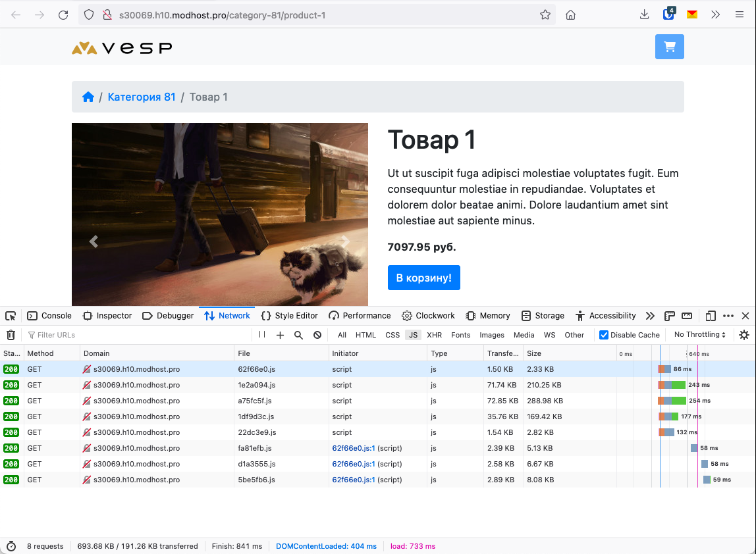This screenshot has height=554, width=756.
Task: Show more toolbar extensions overflow chevron
Action: tap(715, 15)
